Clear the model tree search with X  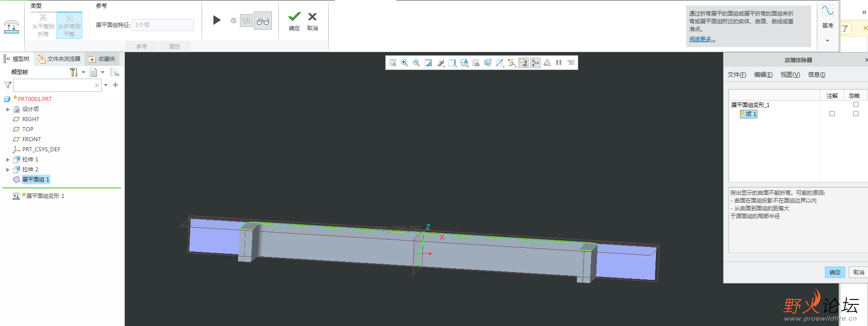click(97, 85)
